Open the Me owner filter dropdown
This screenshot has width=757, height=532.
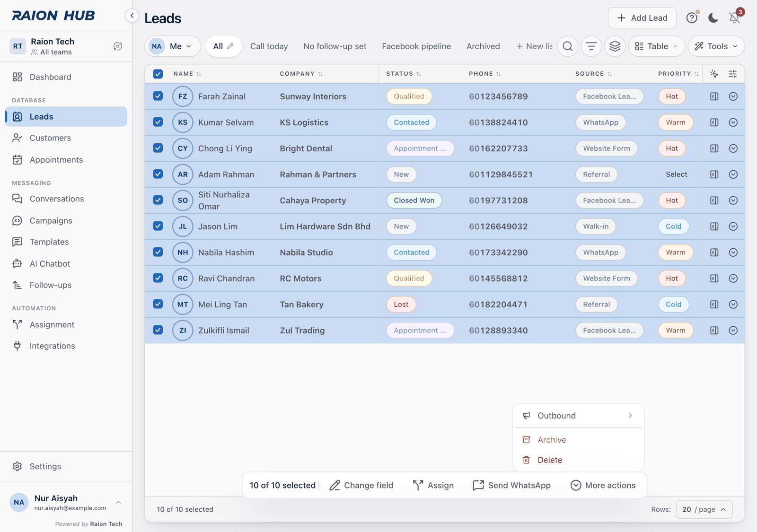(173, 46)
